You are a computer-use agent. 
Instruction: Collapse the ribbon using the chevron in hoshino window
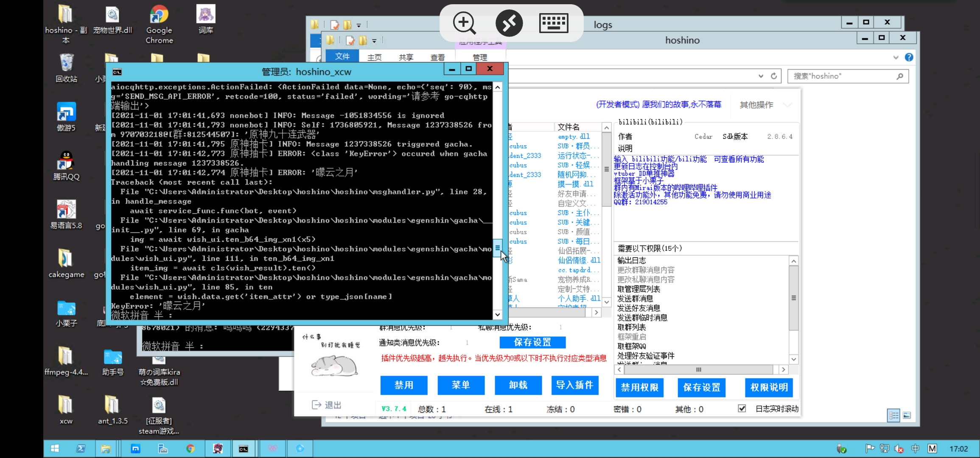pos(896,57)
